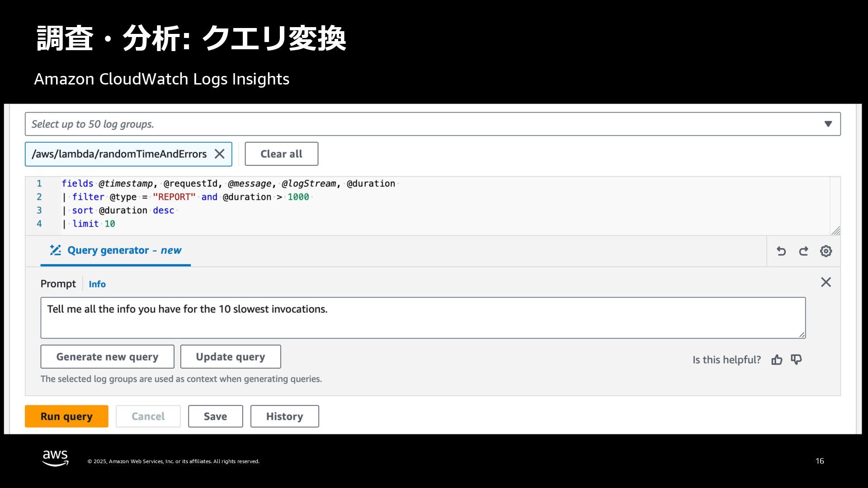868x488 pixels.
Task: Open the log groups selection dropdown
Action: (433, 124)
